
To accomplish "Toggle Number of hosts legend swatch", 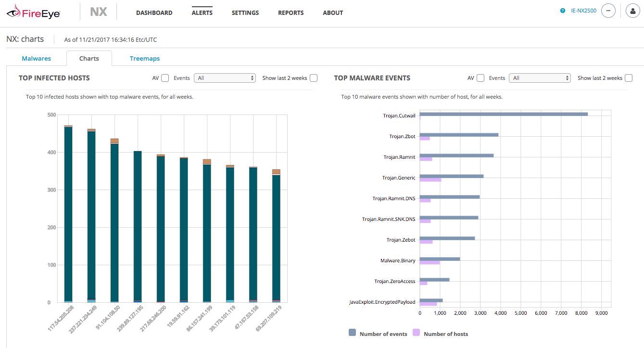I will point(417,333).
